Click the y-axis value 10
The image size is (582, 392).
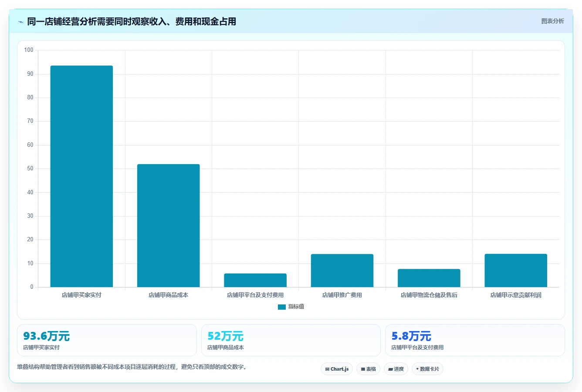30,264
